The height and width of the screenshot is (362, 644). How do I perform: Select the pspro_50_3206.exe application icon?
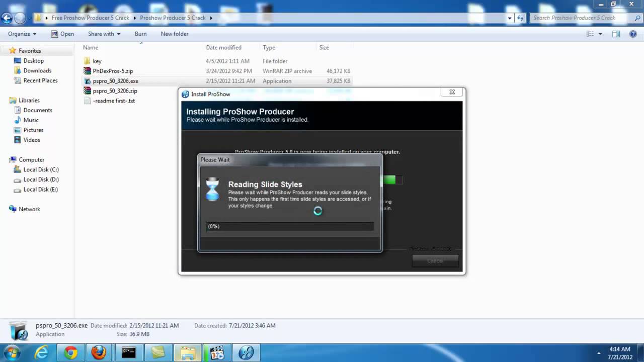(x=88, y=81)
